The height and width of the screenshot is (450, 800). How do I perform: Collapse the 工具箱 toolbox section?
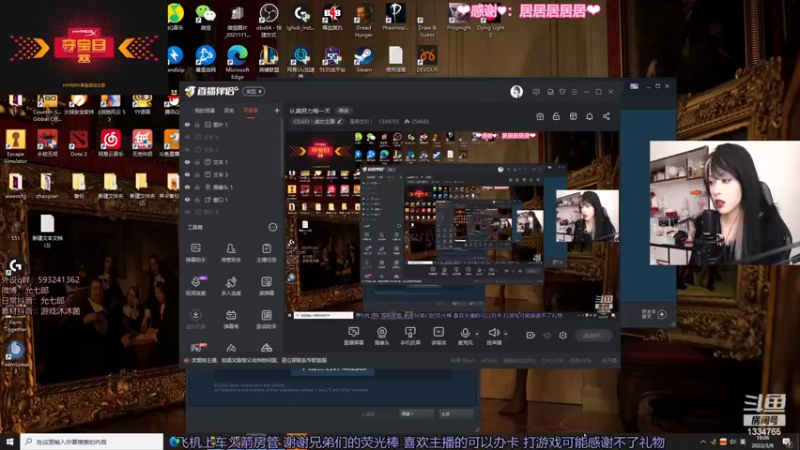[x=272, y=227]
